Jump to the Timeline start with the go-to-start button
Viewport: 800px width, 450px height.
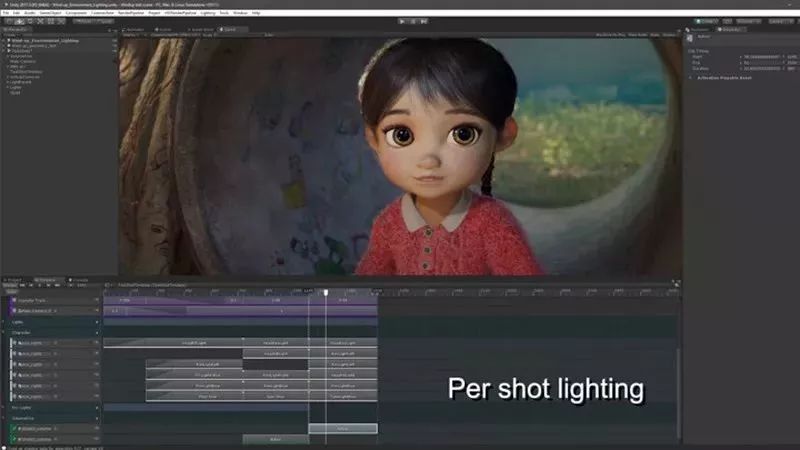coord(22,285)
